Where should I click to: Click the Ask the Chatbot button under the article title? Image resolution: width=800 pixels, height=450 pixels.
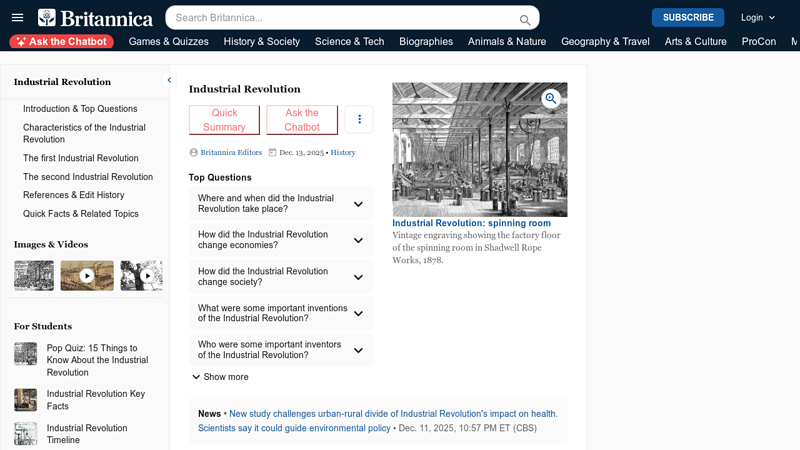coord(302,120)
